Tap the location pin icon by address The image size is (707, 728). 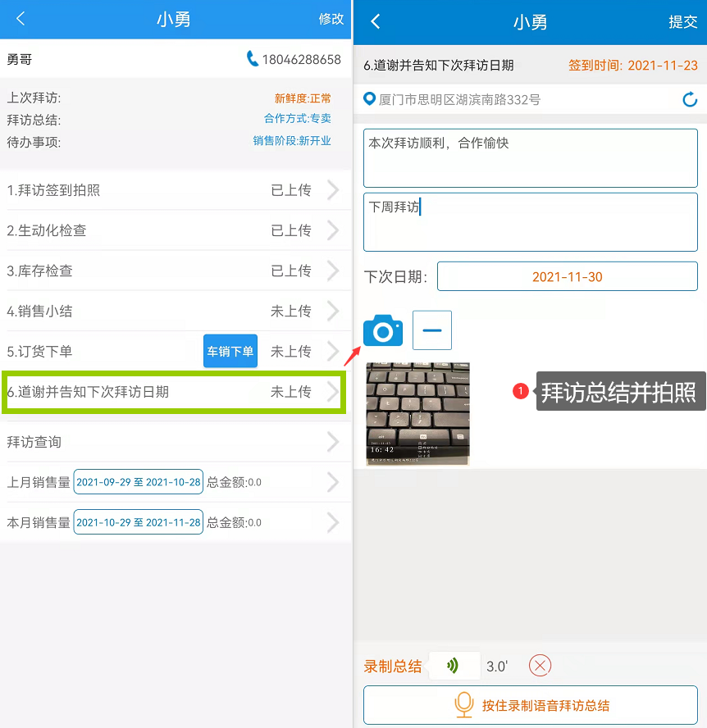click(x=370, y=99)
